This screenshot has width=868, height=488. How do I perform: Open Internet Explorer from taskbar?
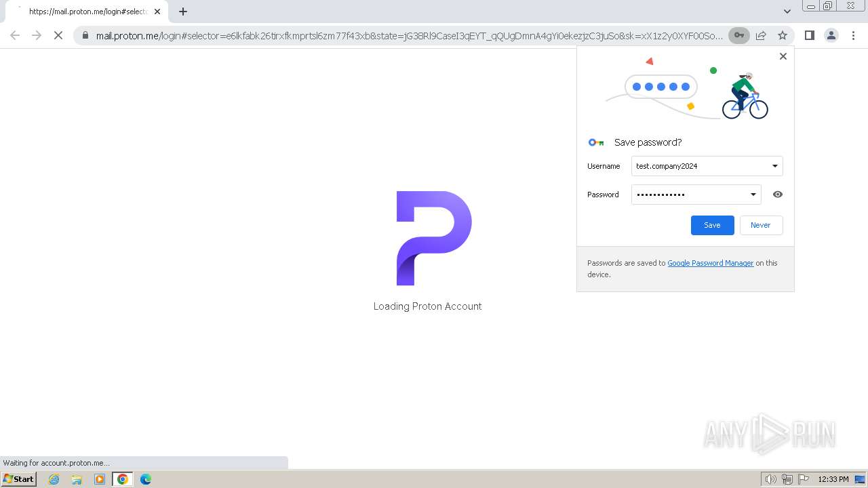[x=54, y=479]
